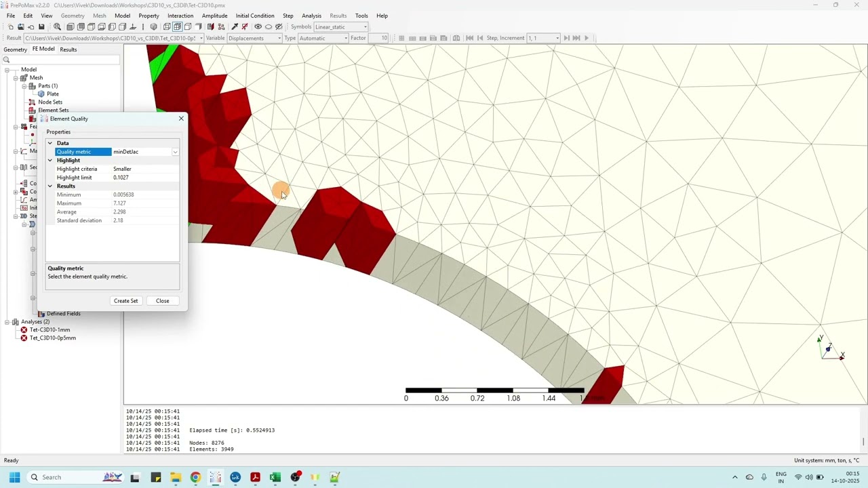Click the New file toolbar icon
The height and width of the screenshot is (488, 868).
10,26
